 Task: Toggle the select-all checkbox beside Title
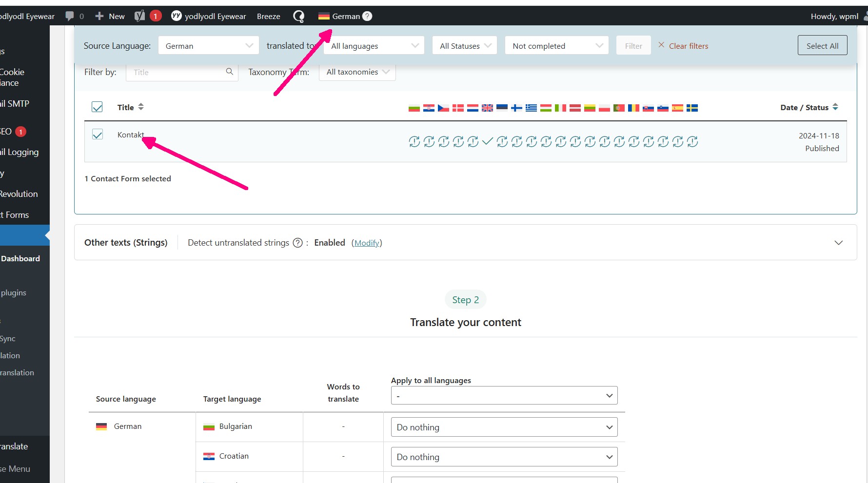click(97, 107)
